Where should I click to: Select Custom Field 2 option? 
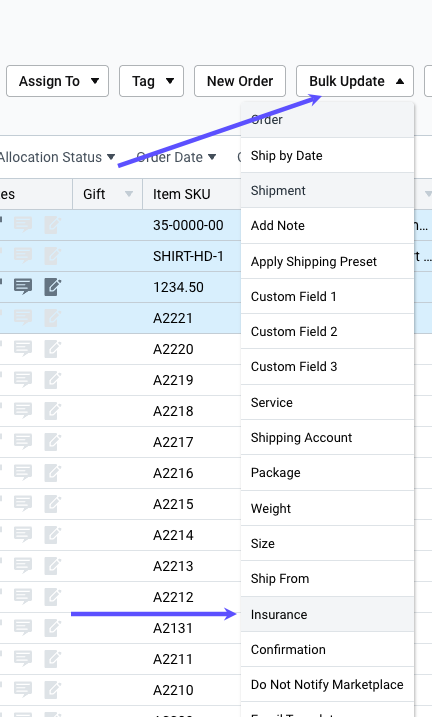[x=327, y=332]
